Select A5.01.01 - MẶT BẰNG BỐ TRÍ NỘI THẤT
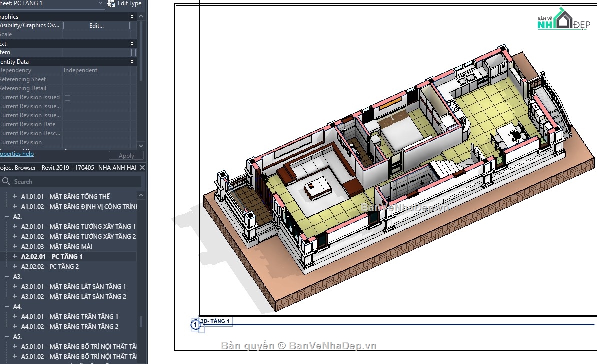The height and width of the screenshot is (364, 597). tap(79, 347)
